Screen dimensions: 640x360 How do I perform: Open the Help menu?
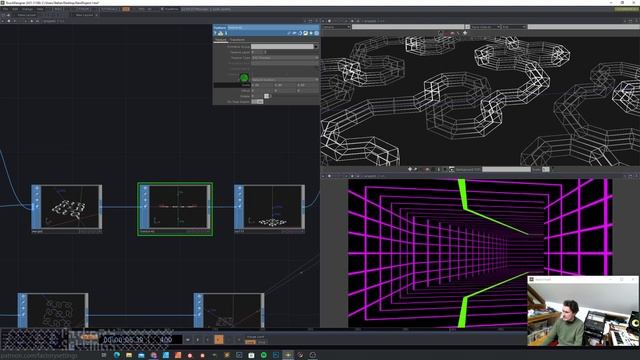pos(40,9)
